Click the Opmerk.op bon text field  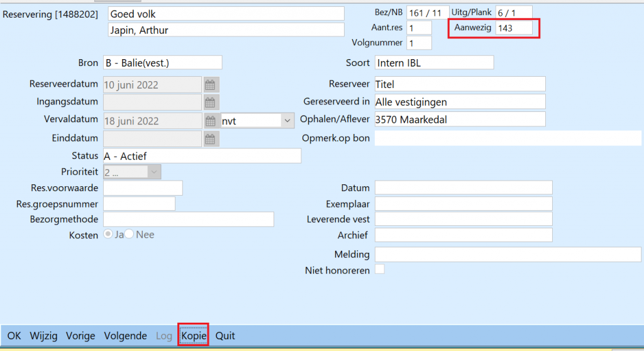[507, 138]
